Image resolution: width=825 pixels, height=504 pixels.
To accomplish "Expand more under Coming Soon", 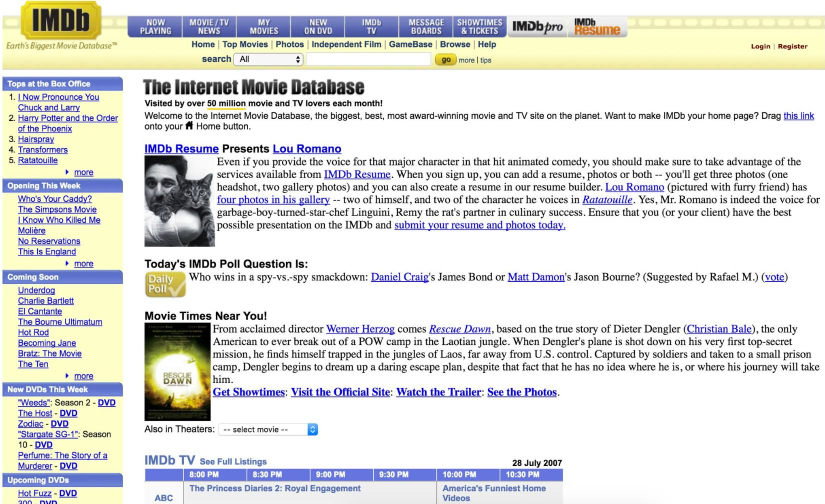I will point(83,376).
